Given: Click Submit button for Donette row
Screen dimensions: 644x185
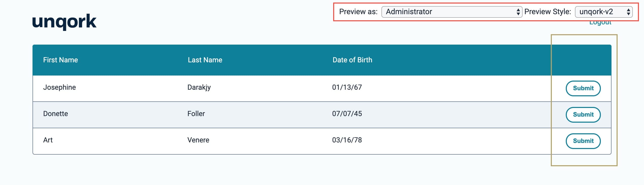Looking at the screenshot, I should click(583, 115).
